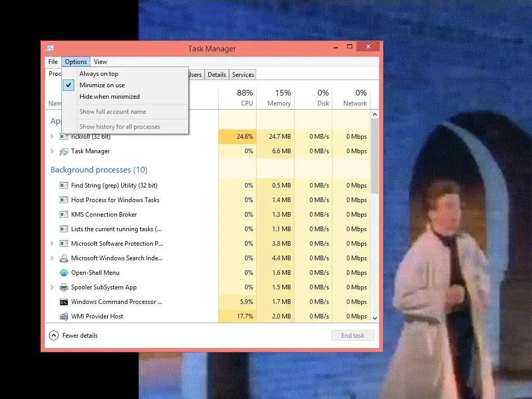The width and height of the screenshot is (532, 399).
Task: Expand the rickroll (32 bit) process
Action: point(52,137)
